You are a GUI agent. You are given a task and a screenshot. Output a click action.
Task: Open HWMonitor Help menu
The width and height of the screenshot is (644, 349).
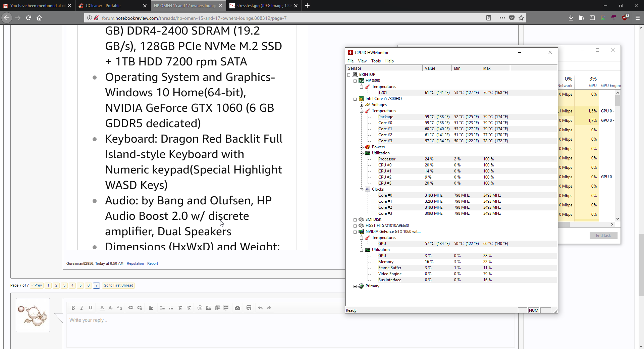point(389,61)
